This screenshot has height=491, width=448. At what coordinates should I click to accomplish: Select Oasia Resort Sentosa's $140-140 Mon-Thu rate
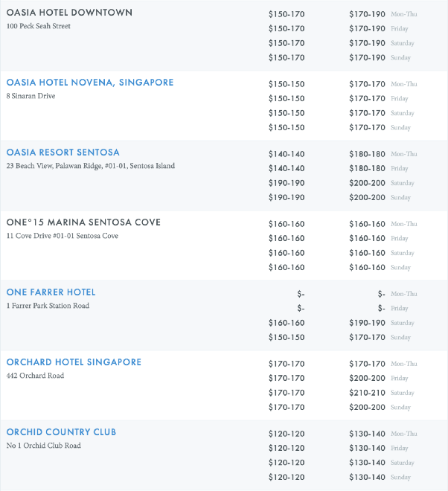pos(287,154)
